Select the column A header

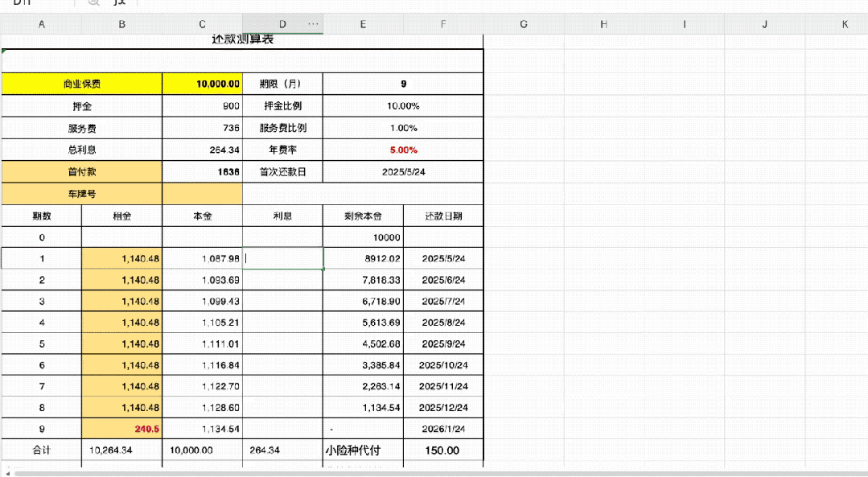(x=42, y=24)
